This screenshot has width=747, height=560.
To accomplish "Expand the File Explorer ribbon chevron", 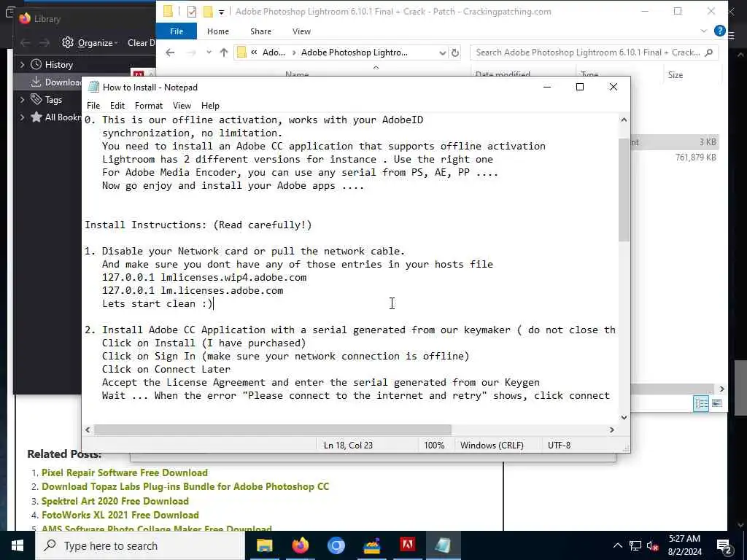I will point(704,31).
